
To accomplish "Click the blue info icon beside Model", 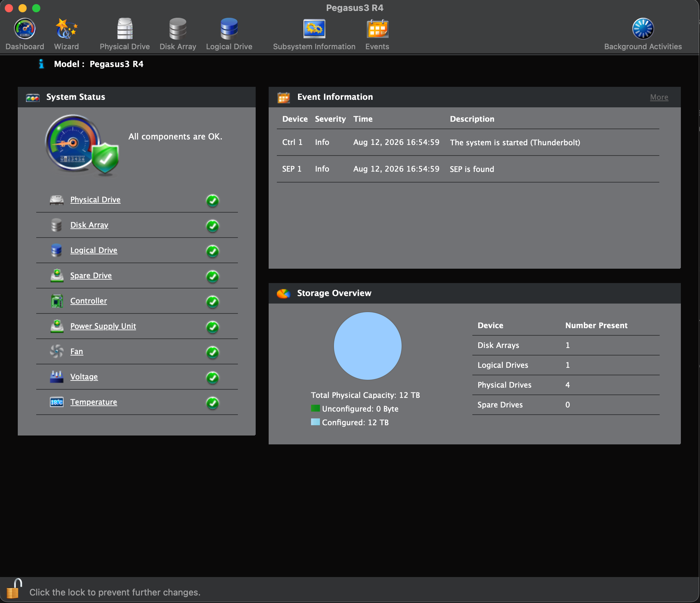I will (41, 64).
